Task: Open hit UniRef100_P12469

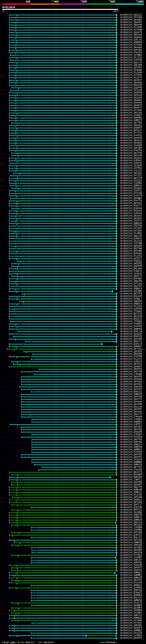Action: (x=131, y=72)
